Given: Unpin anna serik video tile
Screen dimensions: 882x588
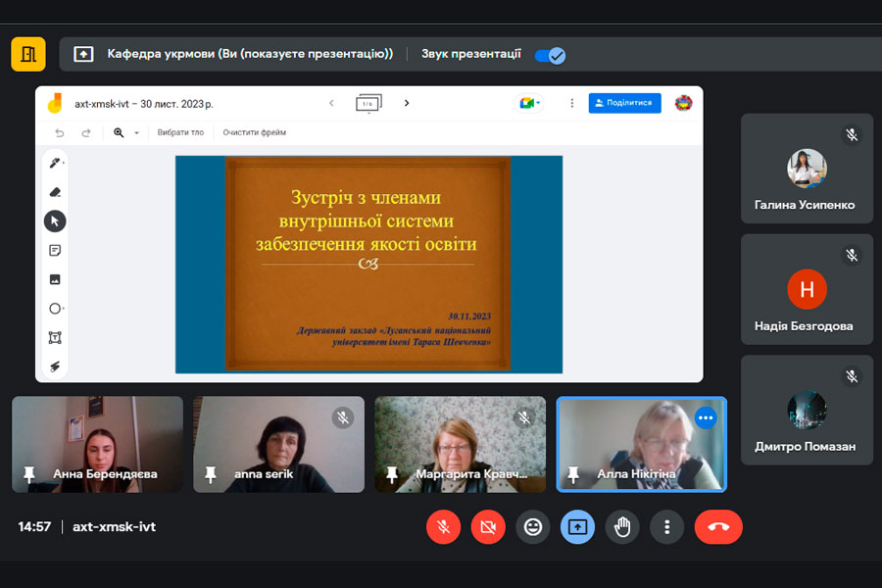Looking at the screenshot, I should point(211,474).
